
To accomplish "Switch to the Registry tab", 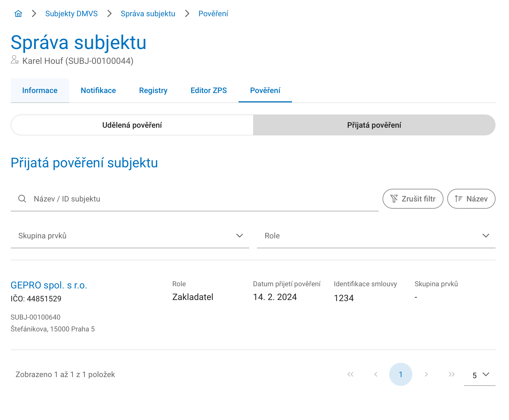I will (153, 90).
